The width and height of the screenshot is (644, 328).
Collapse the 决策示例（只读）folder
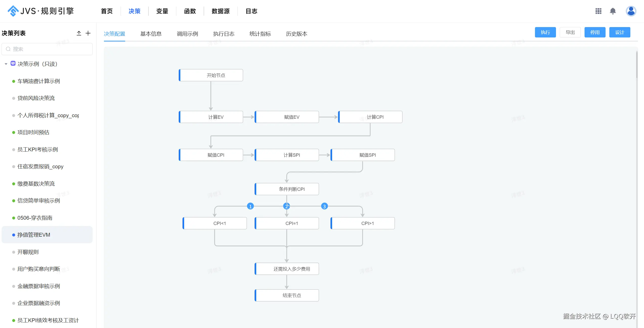[6, 64]
